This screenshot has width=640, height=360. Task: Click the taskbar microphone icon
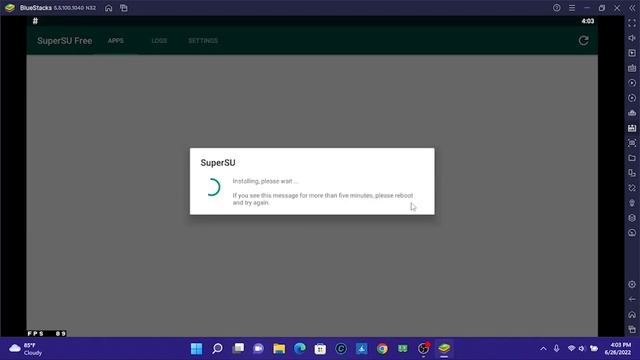click(556, 349)
